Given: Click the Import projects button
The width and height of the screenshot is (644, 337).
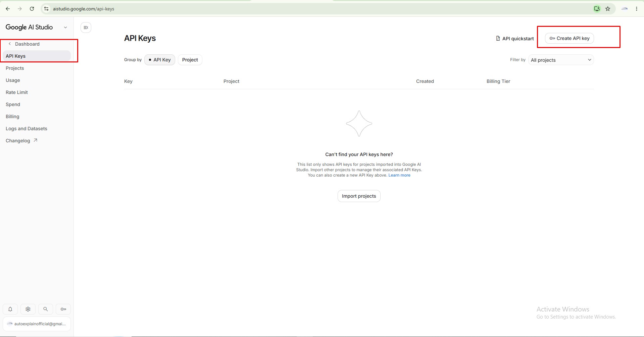Looking at the screenshot, I should pos(359,196).
